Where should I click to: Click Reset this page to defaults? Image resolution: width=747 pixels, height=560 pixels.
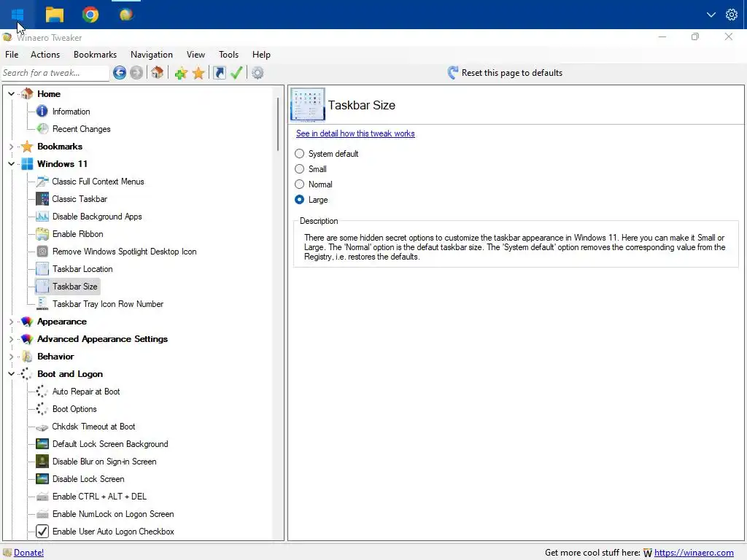(x=505, y=73)
